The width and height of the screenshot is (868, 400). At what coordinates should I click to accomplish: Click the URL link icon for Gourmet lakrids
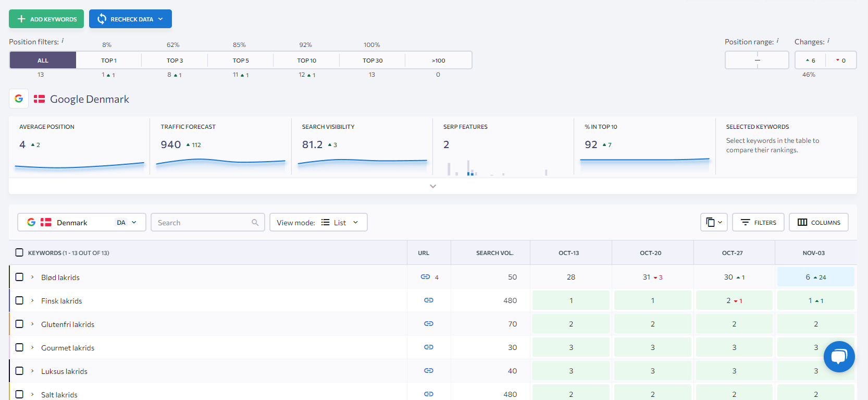429,347
